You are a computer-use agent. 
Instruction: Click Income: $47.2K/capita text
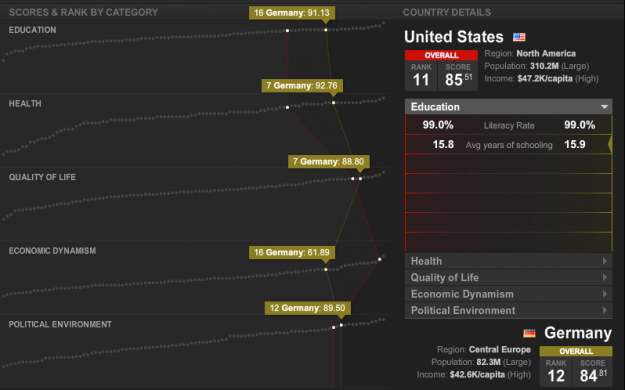tap(541, 79)
